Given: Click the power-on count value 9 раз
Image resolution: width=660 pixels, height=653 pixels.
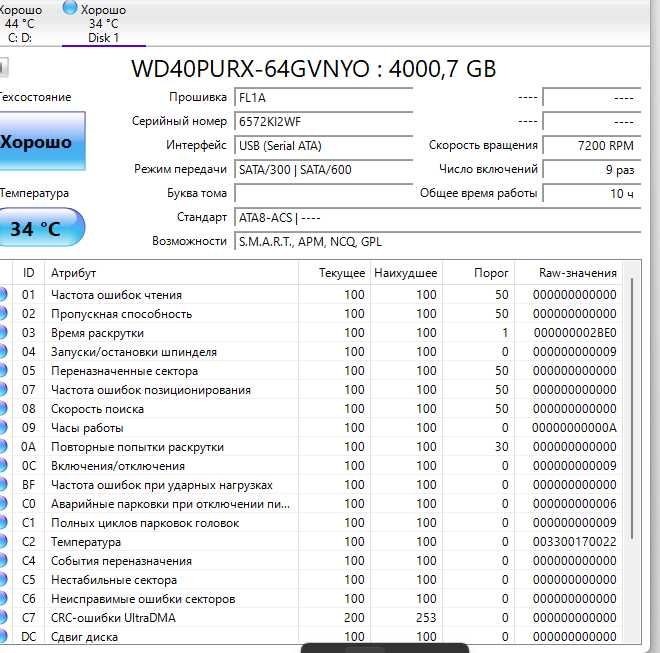Looking at the screenshot, I should (x=592, y=170).
